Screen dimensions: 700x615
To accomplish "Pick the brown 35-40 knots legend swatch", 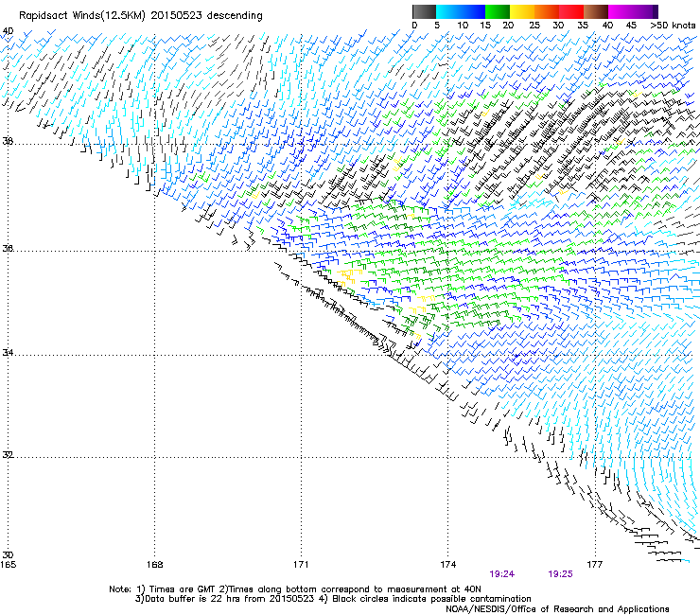I will point(596,11).
